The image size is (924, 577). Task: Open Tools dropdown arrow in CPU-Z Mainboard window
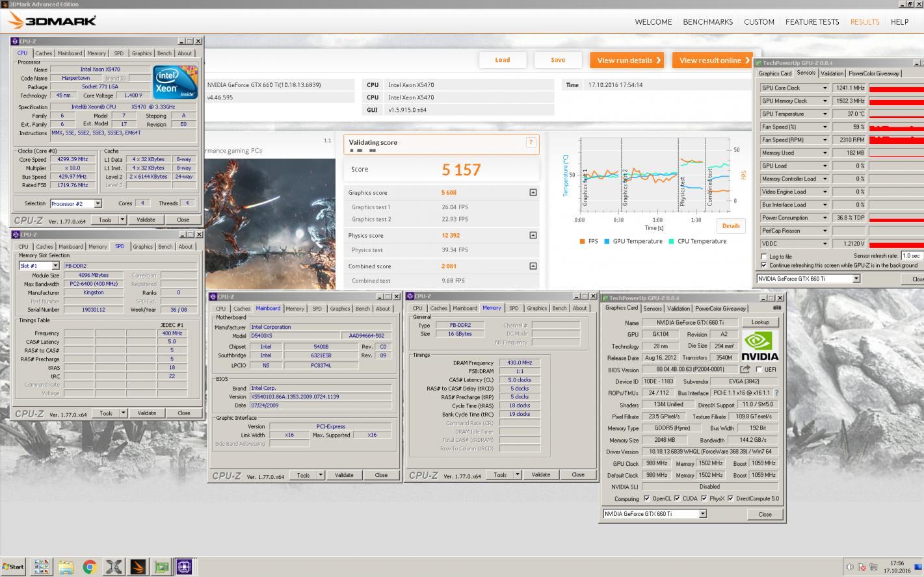321,475
